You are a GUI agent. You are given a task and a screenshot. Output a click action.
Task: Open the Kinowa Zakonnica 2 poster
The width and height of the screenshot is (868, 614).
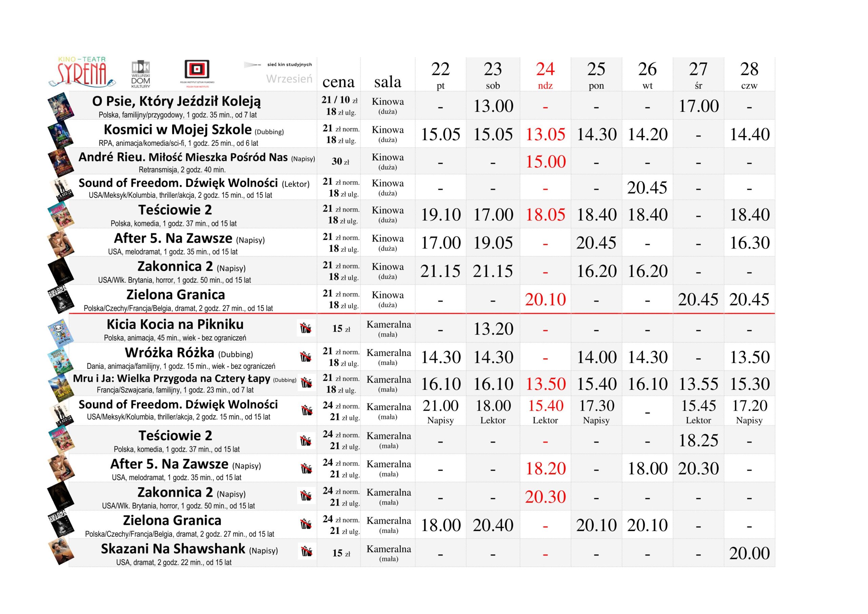tap(60, 272)
